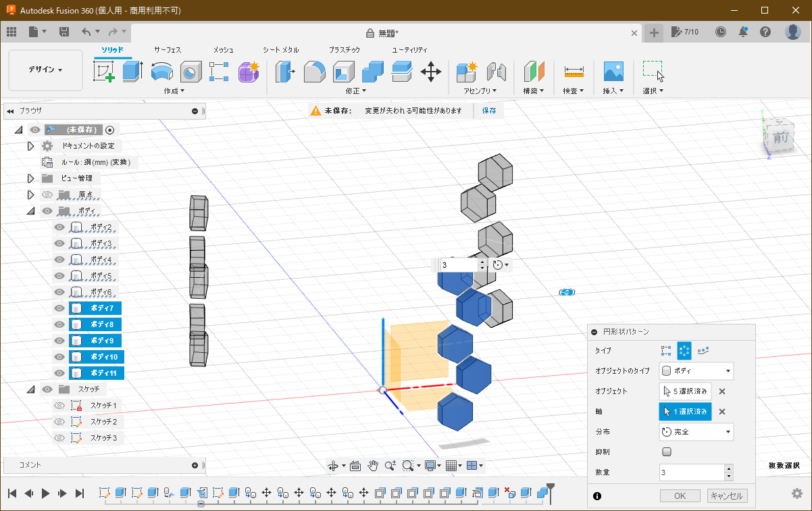Activate the root component radio button
This screenshot has height=511, width=812.
[x=110, y=130]
